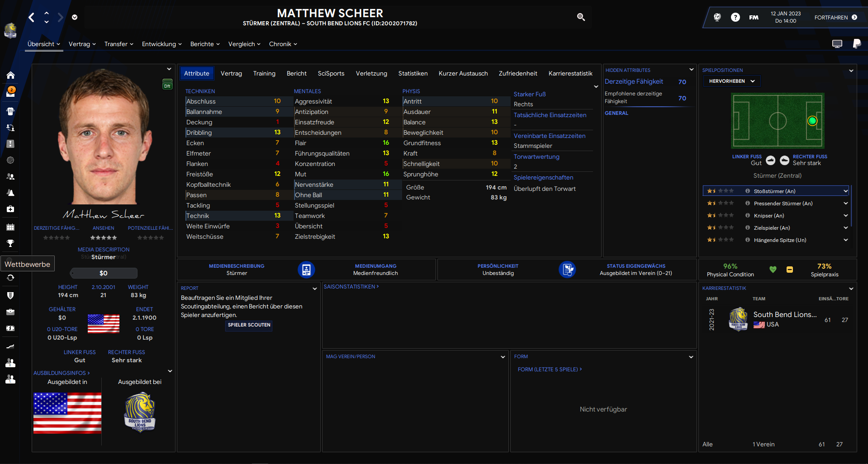Open the Hidden Attributes panel chevron
The width and height of the screenshot is (868, 464).
point(691,70)
